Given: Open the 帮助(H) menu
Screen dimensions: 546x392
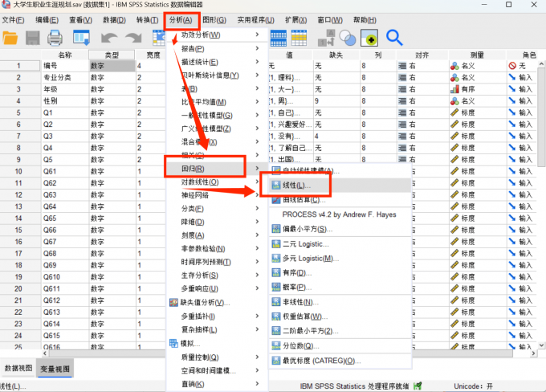Looking at the screenshot, I should [x=365, y=20].
